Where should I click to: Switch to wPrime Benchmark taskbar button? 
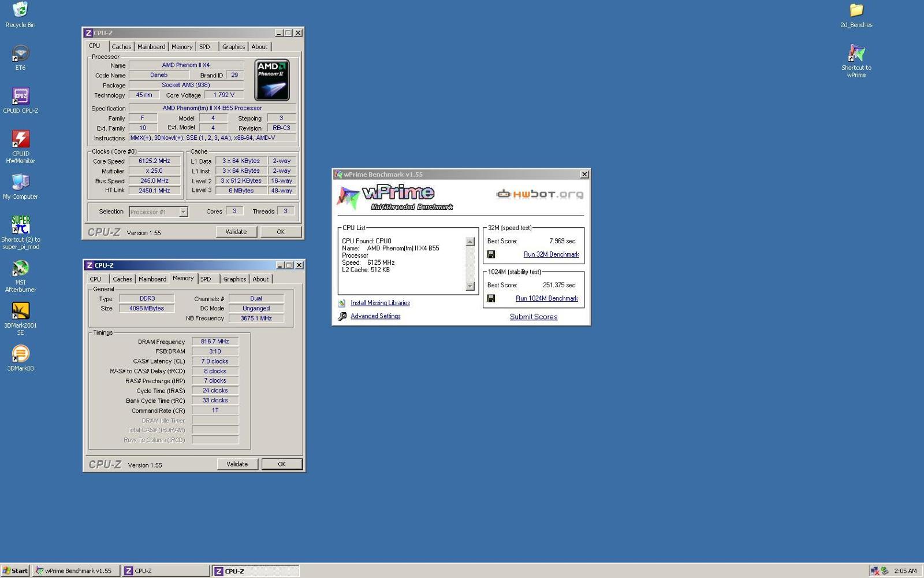pos(76,570)
